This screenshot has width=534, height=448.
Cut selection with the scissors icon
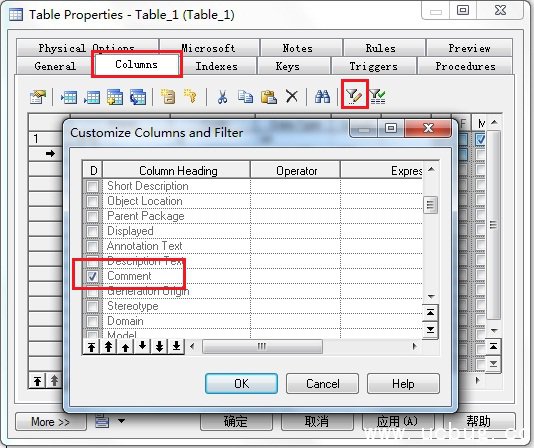click(222, 97)
